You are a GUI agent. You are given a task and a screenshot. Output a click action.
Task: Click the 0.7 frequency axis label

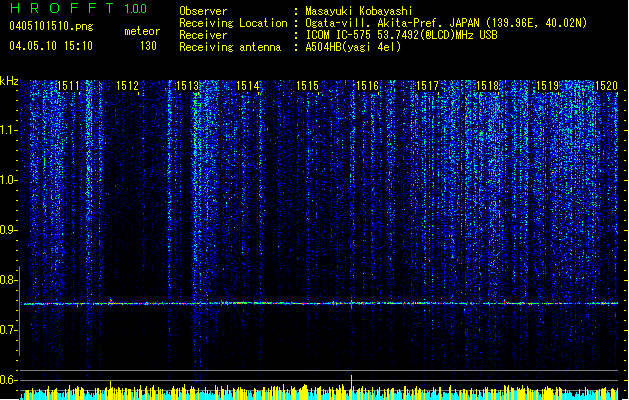[x=8, y=330]
